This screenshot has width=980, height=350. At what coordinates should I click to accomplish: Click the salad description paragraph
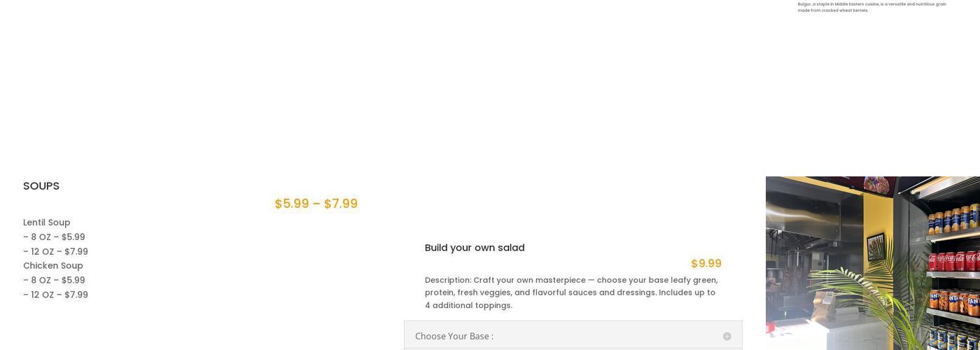point(572,293)
